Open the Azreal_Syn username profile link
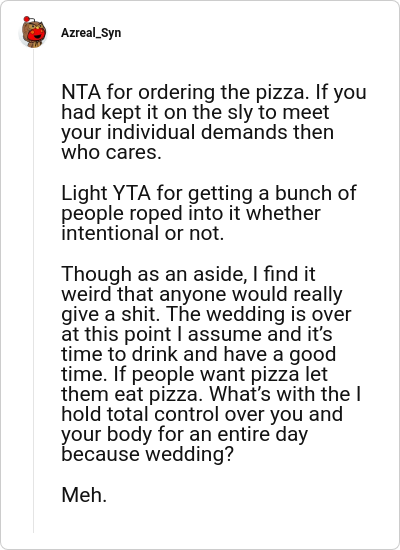Screen dimensions: 400x550 click(x=91, y=33)
